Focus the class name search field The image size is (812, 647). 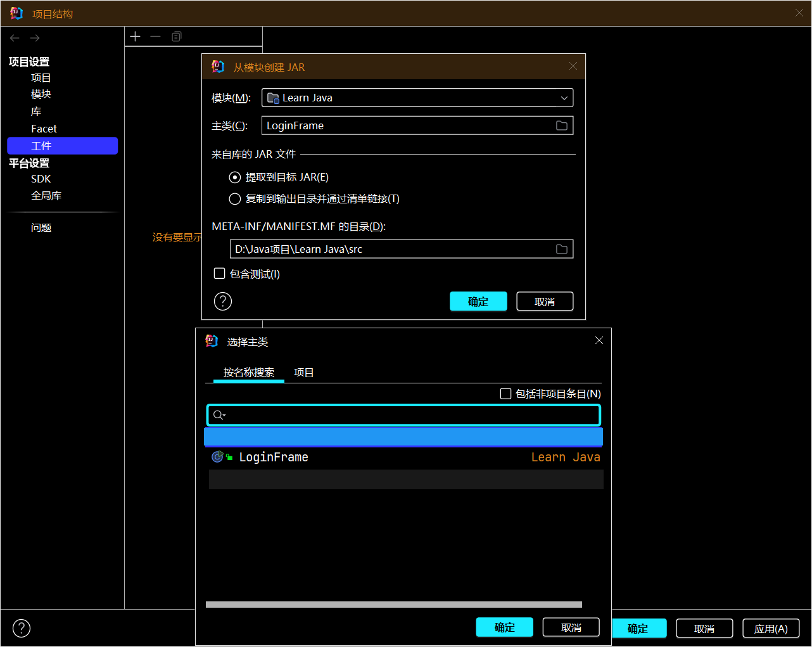pyautogui.click(x=403, y=415)
